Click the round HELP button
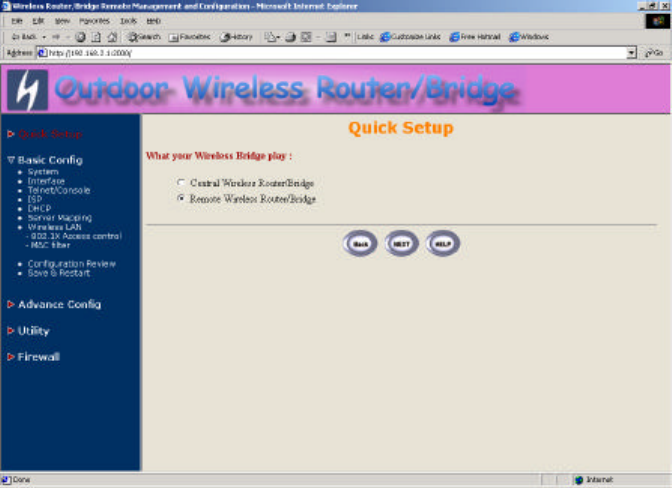Viewport: 672px width, 488px height. [443, 243]
